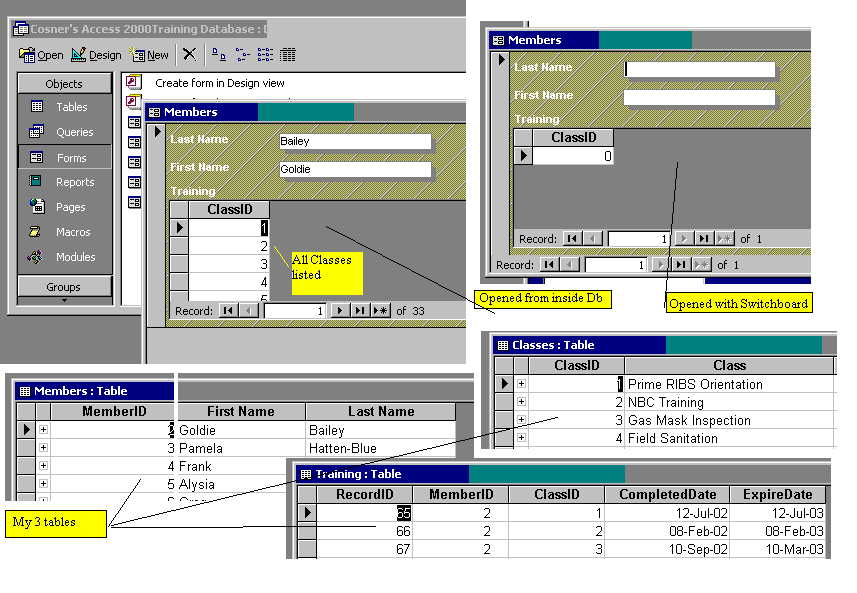Click the Create form in Design view wizard icon
This screenshot has width=857, height=593.
coord(133,83)
